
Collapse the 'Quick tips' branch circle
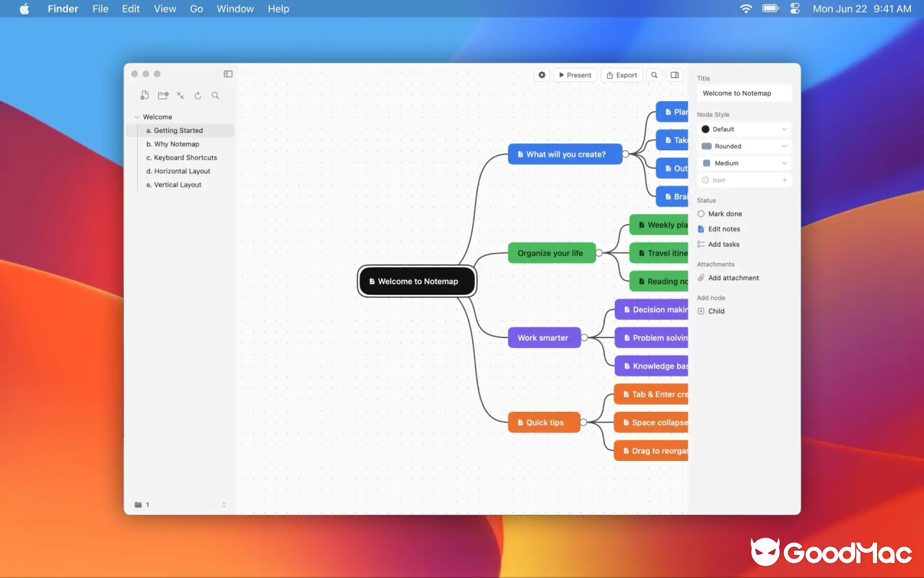pyautogui.click(x=583, y=422)
